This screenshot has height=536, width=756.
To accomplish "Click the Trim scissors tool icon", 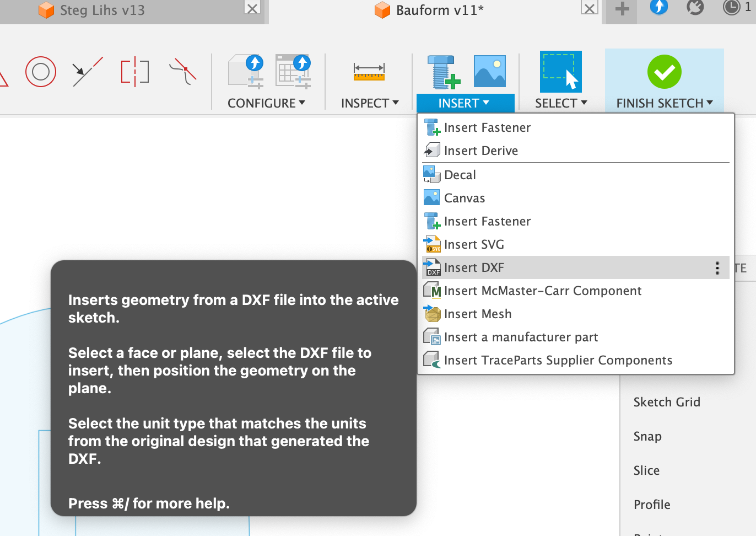I will click(x=183, y=72).
